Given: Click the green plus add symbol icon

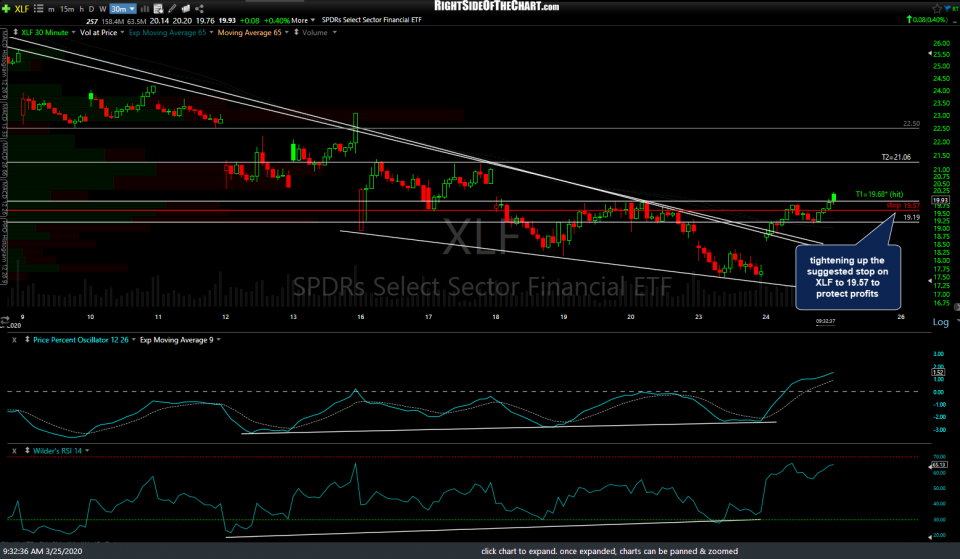Looking at the screenshot, I should (x=6, y=6).
